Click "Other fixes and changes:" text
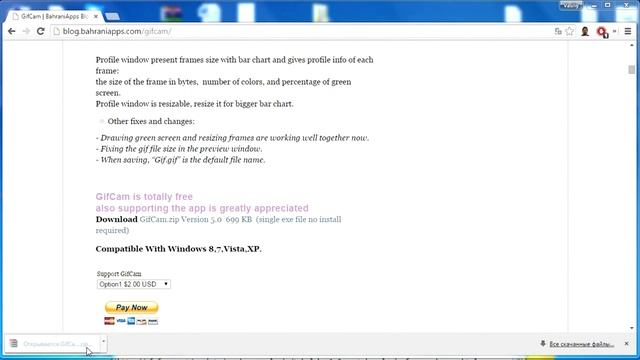640x360 pixels. [151, 122]
